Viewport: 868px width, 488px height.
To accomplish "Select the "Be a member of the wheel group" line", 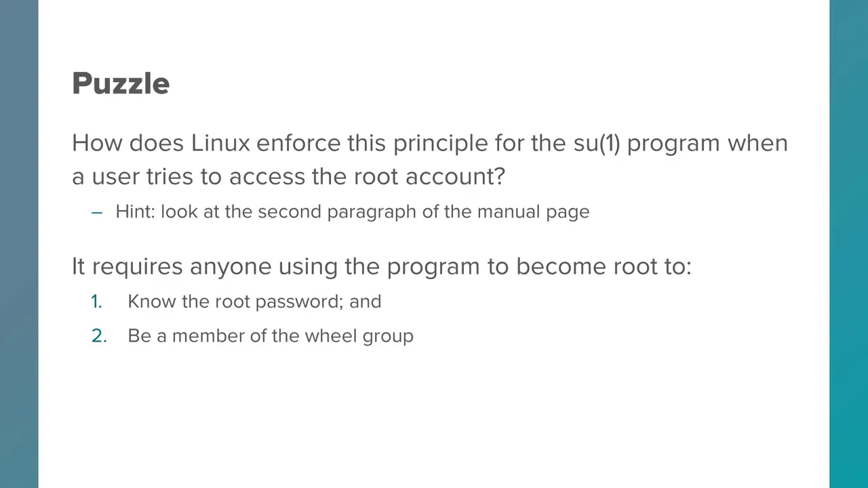I will coord(271,336).
